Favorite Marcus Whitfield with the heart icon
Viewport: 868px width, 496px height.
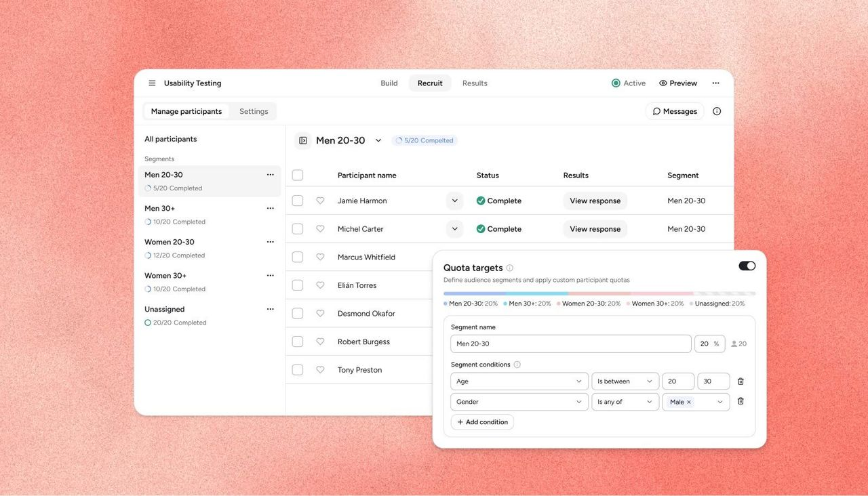[x=320, y=257]
